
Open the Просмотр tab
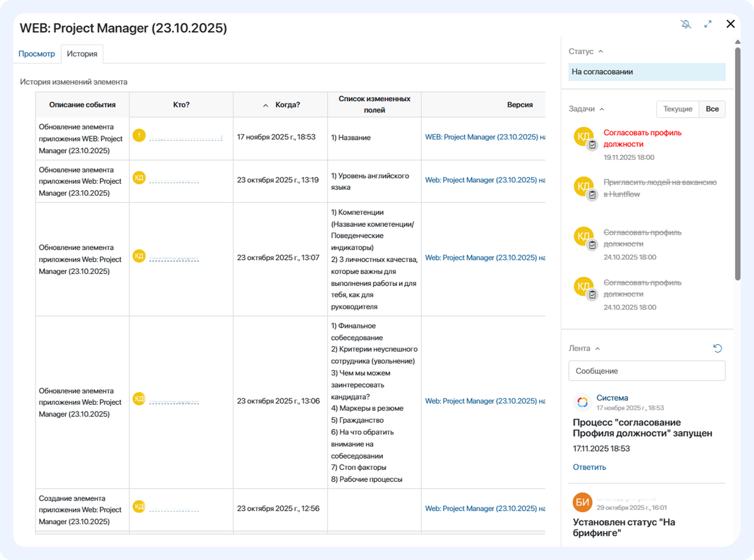coord(37,54)
